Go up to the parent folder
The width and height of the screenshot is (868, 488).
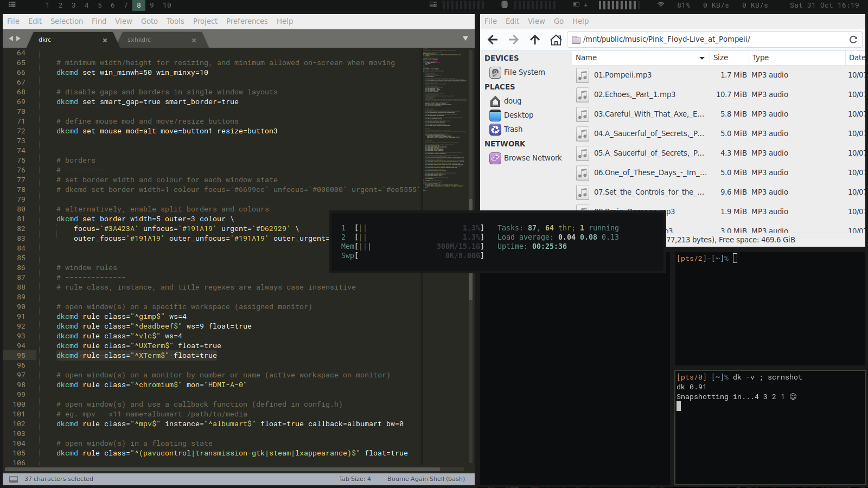click(x=534, y=40)
